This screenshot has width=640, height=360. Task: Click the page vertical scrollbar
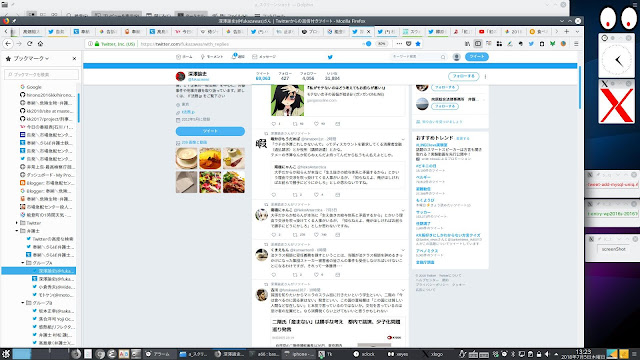coord(579,87)
